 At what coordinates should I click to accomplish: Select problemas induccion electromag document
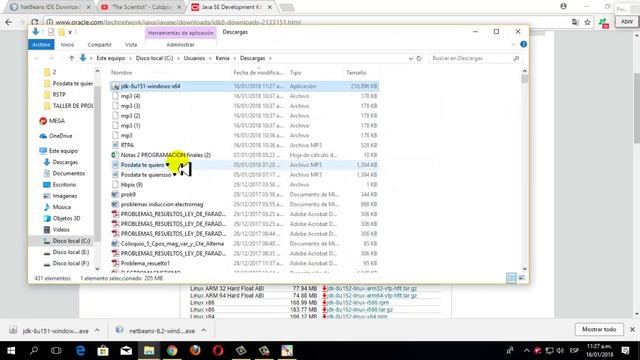244,204
